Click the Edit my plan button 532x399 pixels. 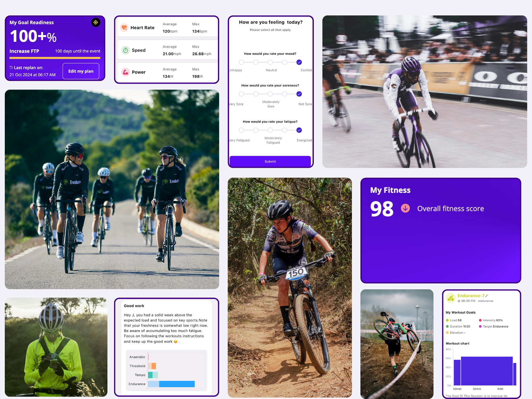pos(81,71)
